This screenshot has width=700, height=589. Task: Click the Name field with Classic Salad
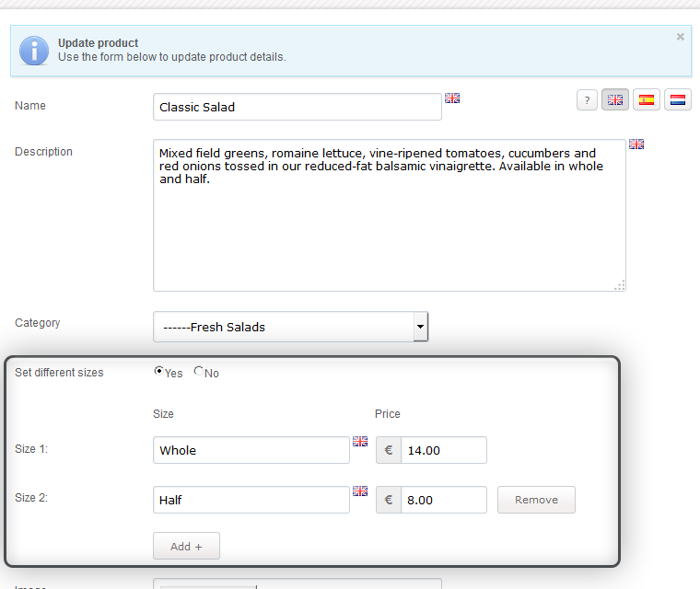pos(297,107)
